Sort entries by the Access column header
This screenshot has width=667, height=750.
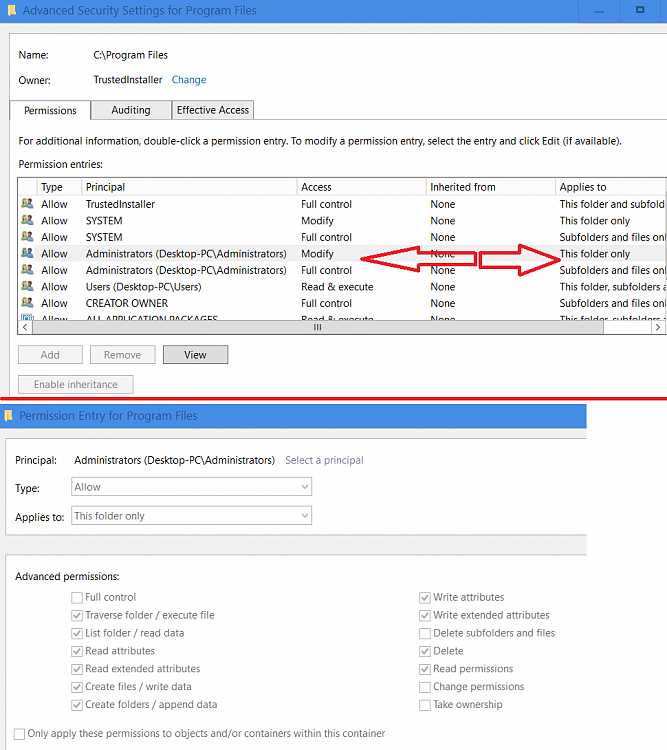[360, 187]
